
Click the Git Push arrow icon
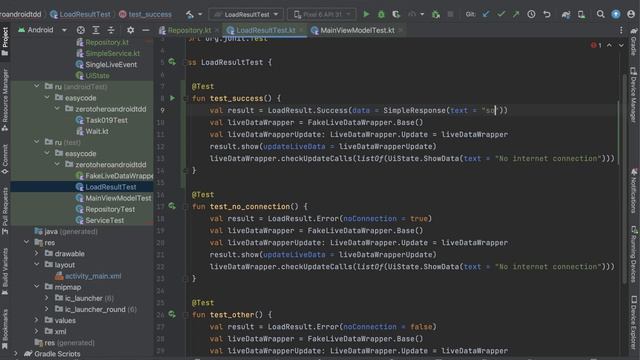516,14
